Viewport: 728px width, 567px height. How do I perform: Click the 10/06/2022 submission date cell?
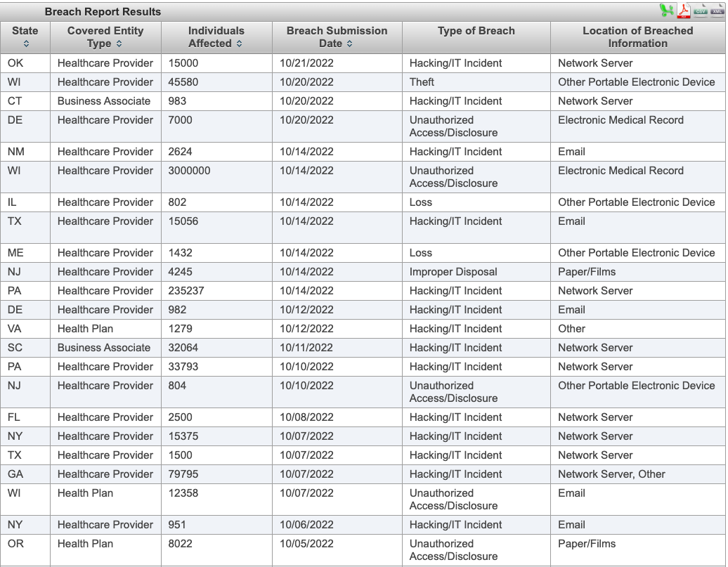click(x=337, y=526)
